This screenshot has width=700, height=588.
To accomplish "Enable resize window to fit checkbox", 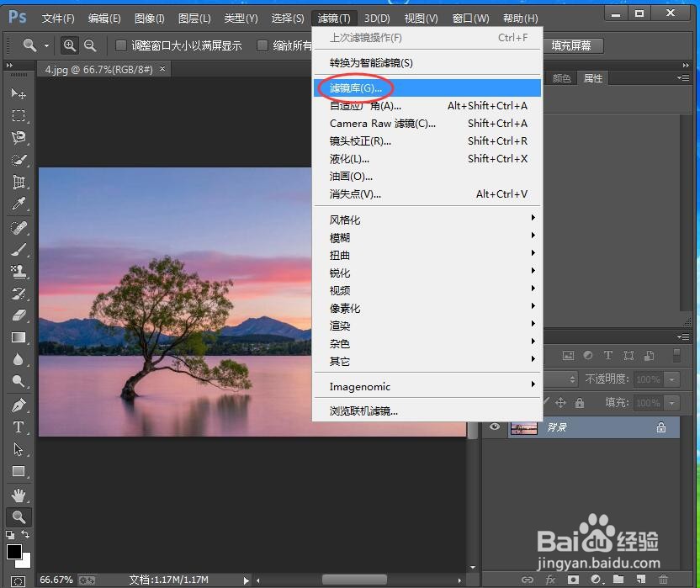I will (x=120, y=45).
